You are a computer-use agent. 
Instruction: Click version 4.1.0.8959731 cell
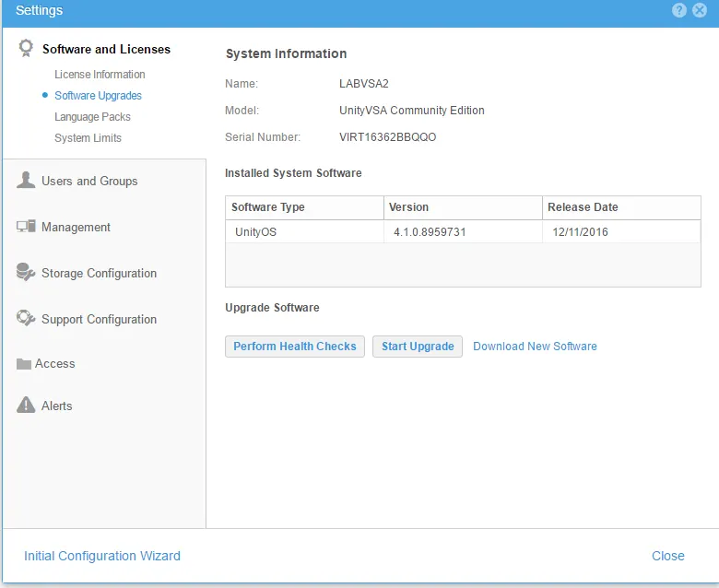(463, 232)
